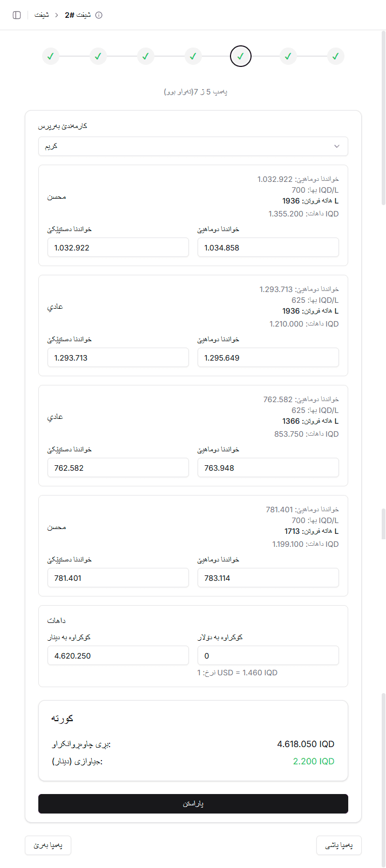
Task: Click the manual reading field showing 762.582
Action: [x=118, y=467]
